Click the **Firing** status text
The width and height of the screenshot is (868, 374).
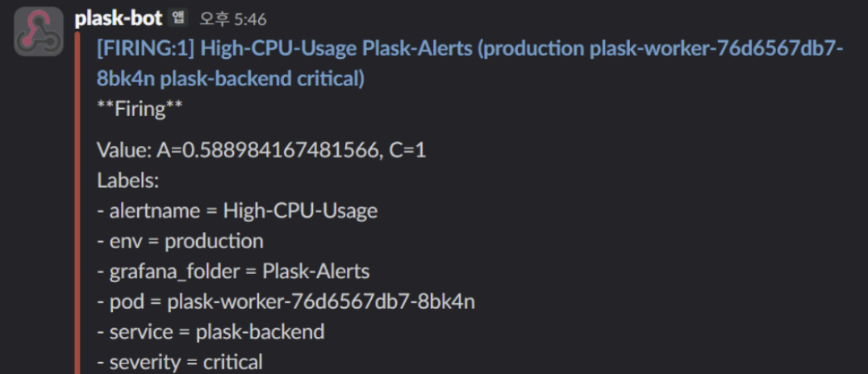[x=131, y=109]
